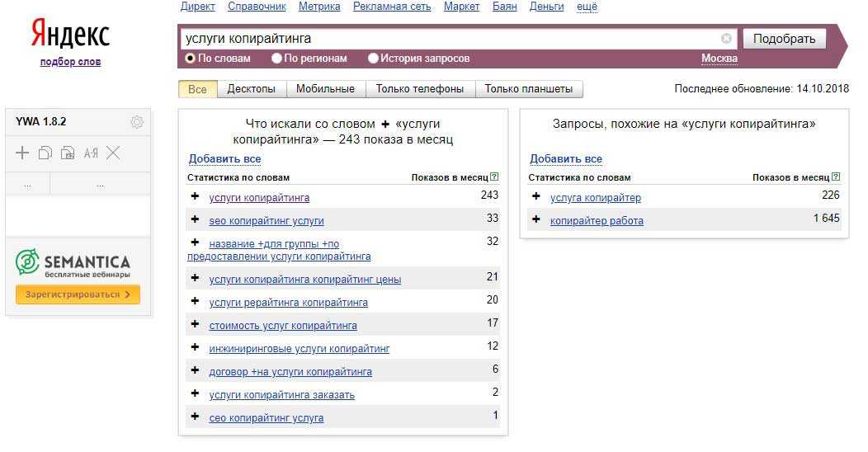Screen dimensions: 868x452
Task: Click the YWA copy phrases icon
Action: point(45,153)
